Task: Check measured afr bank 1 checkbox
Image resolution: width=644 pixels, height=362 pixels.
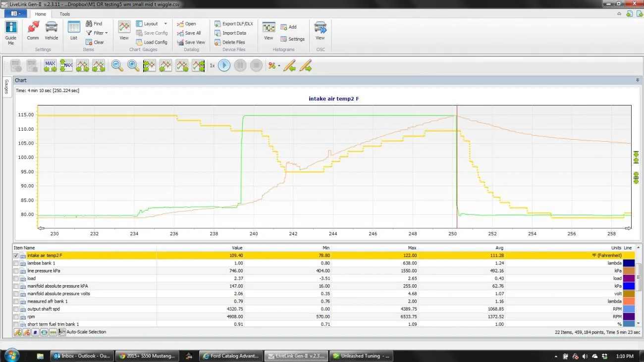Action: point(16,301)
